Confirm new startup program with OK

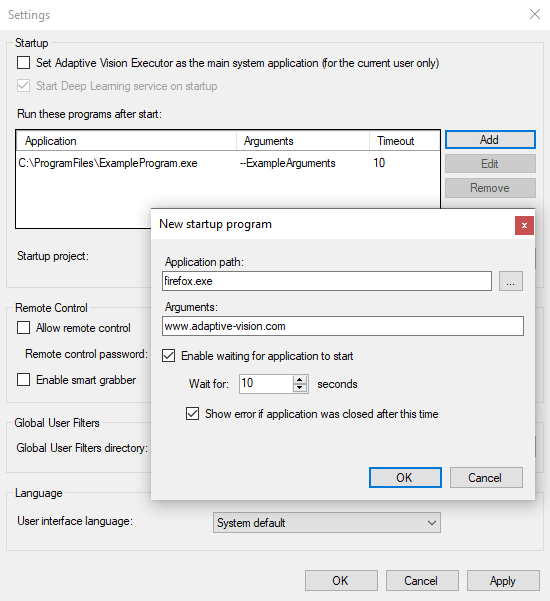click(405, 478)
